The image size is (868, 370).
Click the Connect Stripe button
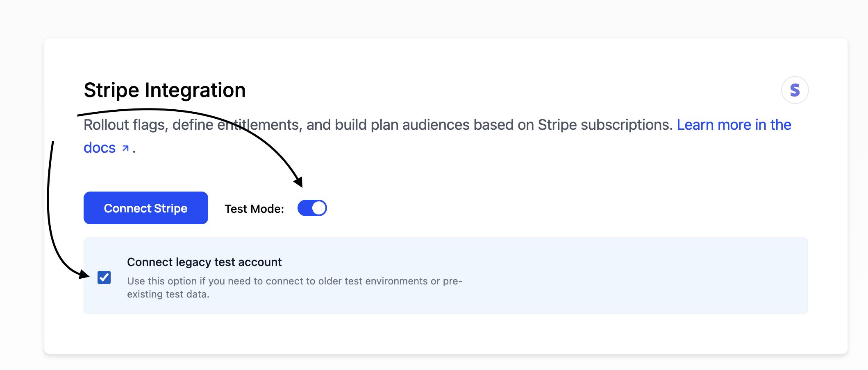coord(145,208)
